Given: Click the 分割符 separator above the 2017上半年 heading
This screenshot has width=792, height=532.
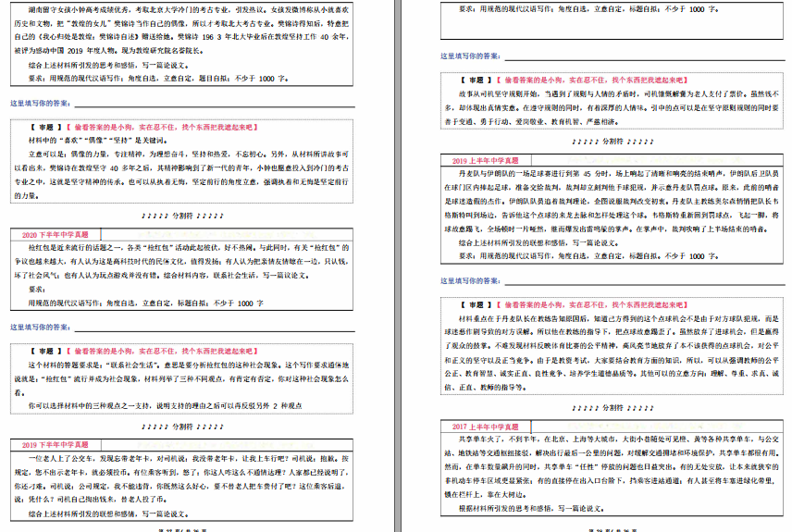Looking at the screenshot, I should [x=613, y=408].
